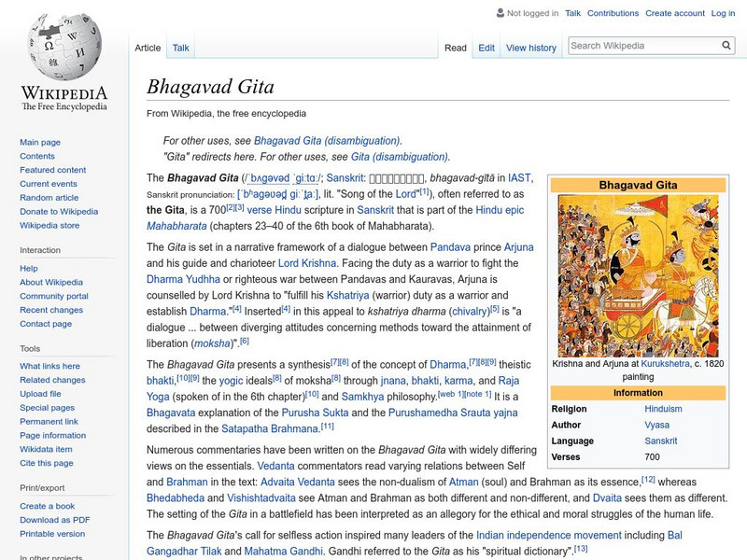Click Hinduism in the infobox

coord(663,409)
